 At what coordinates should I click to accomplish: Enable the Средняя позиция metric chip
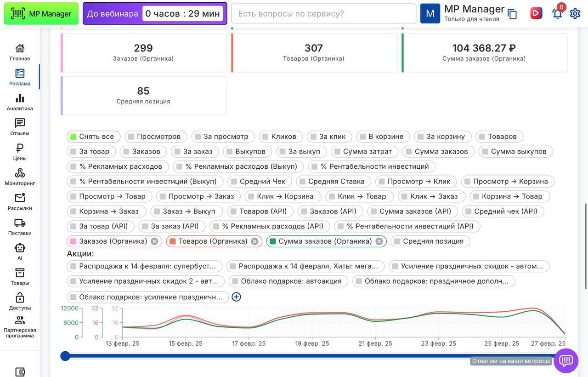(x=430, y=241)
